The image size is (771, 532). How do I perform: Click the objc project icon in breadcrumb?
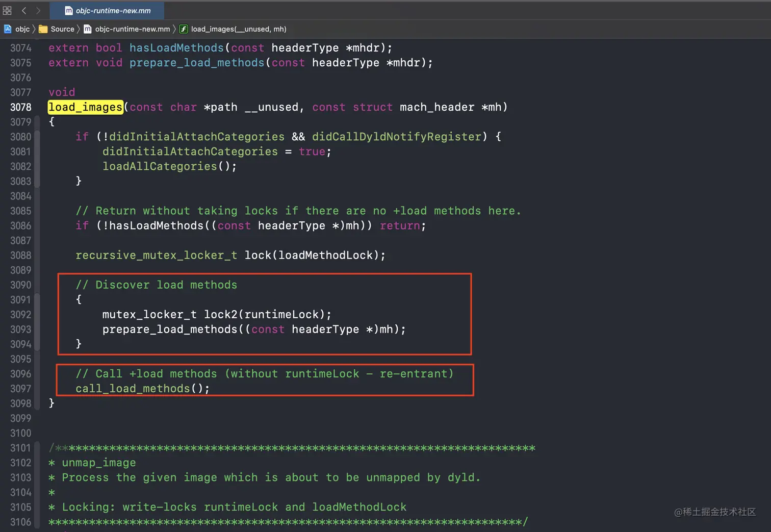[8, 29]
